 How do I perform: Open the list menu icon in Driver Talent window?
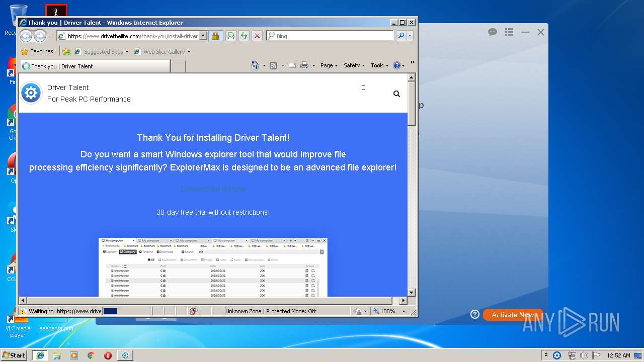[509, 32]
